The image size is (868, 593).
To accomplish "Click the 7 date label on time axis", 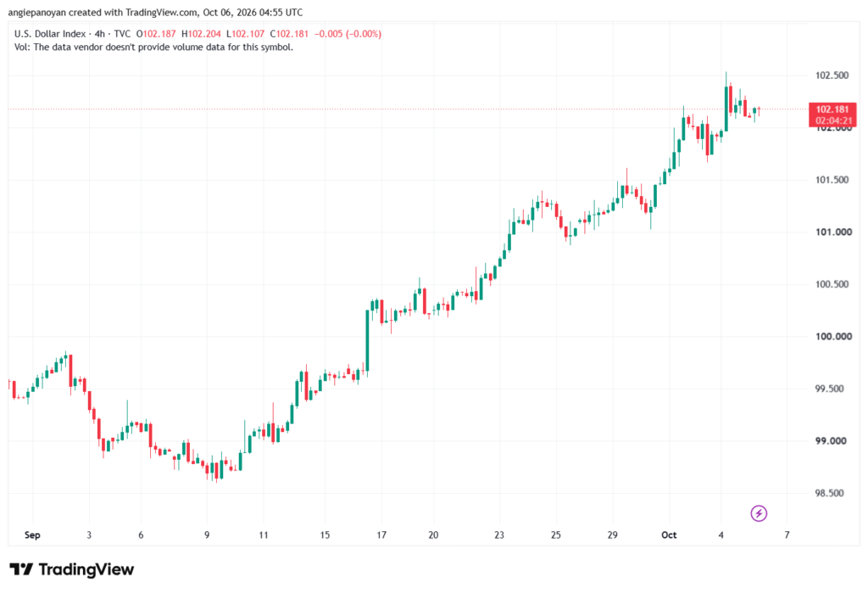I will click(787, 534).
